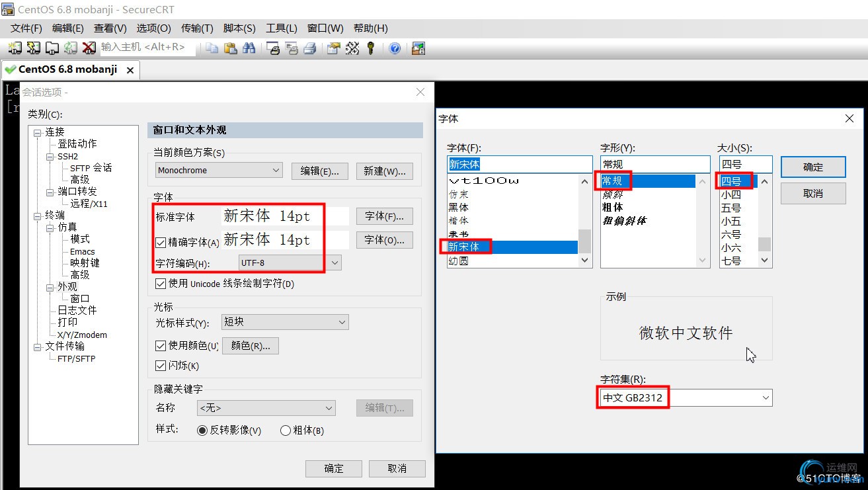The height and width of the screenshot is (490, 868).
Task: Collapse the SSH2 tree node
Action: [x=50, y=157]
